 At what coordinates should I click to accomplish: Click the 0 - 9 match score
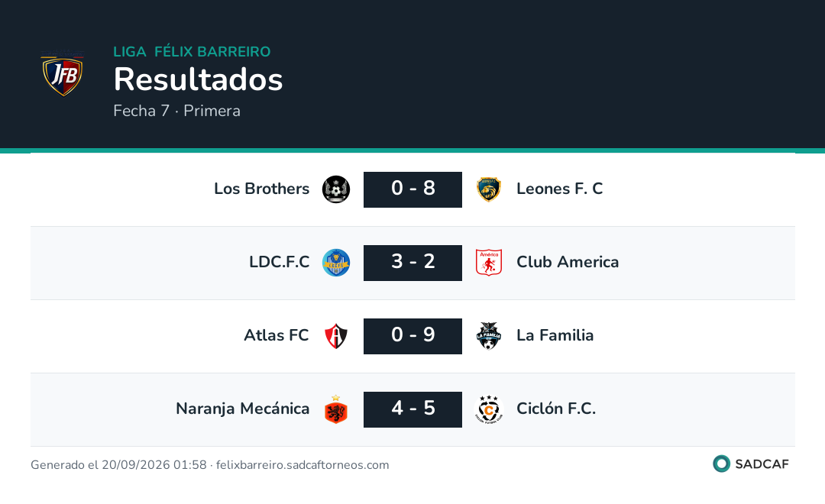tap(413, 336)
